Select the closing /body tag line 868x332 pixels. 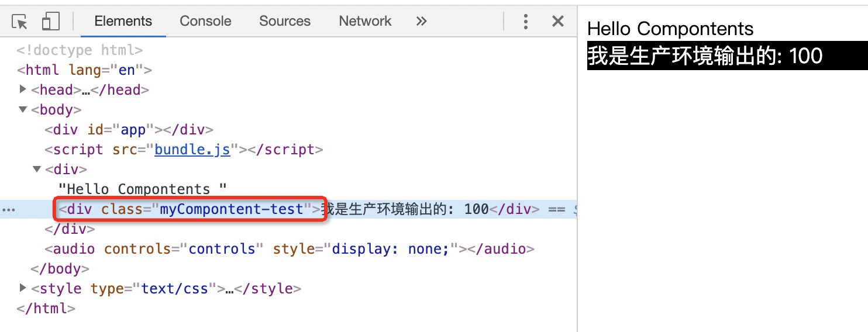tap(60, 269)
